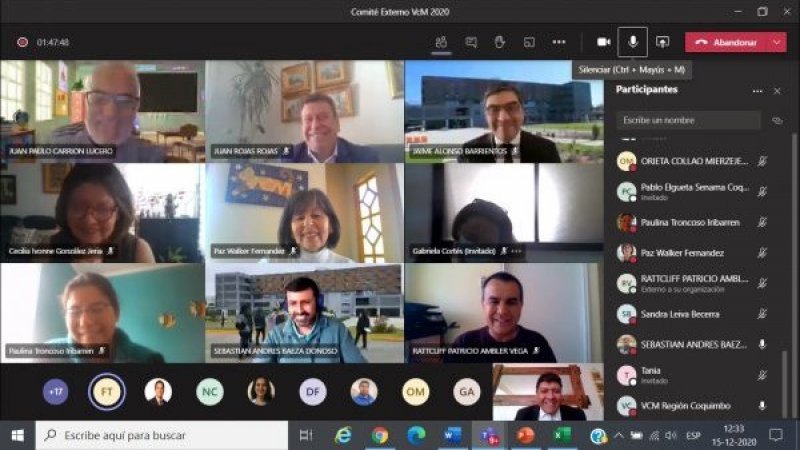
Task: Click JUAN PABLO CARRION LUCERO video tile
Action: 103,111
